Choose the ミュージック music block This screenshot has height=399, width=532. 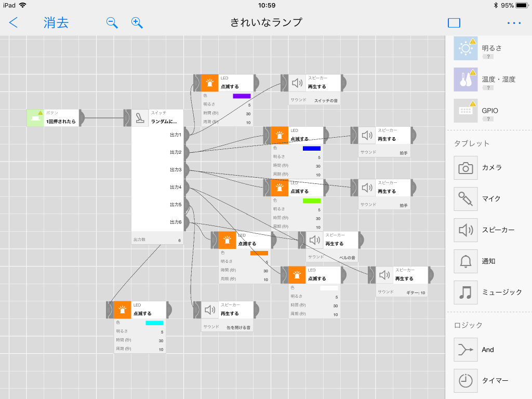point(465,292)
